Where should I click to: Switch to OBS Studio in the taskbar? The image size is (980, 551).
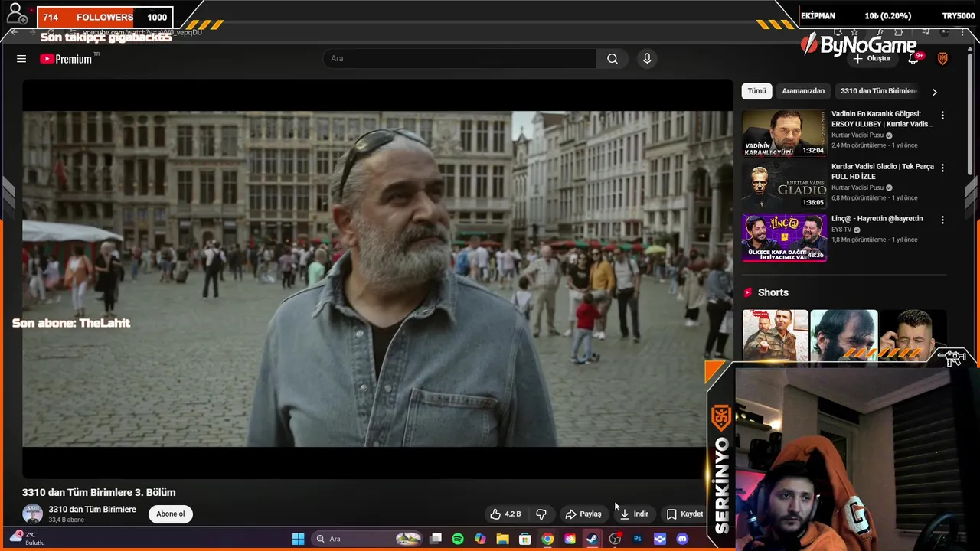(x=615, y=539)
